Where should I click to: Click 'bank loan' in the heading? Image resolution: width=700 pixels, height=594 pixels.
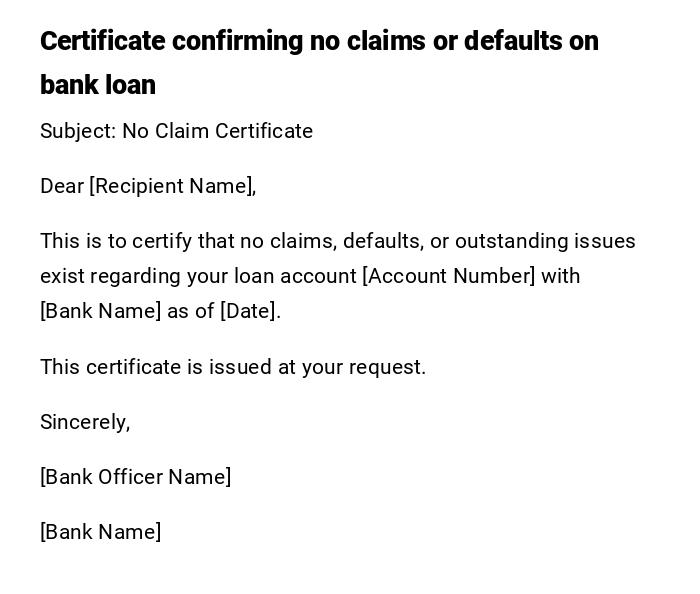click(98, 85)
